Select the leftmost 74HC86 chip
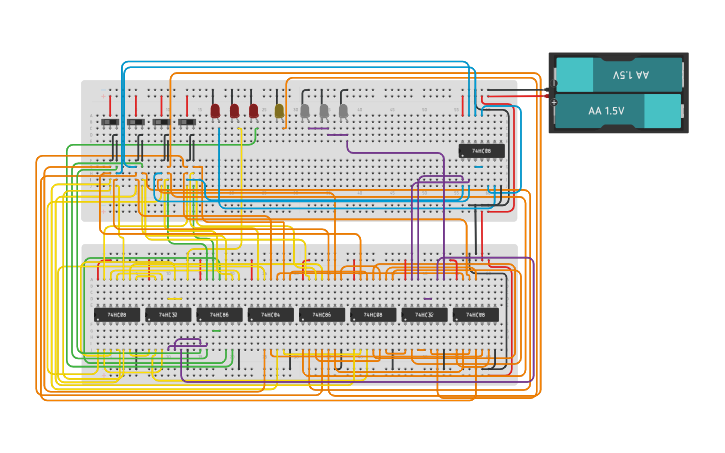The width and height of the screenshot is (725, 453). tap(219, 315)
